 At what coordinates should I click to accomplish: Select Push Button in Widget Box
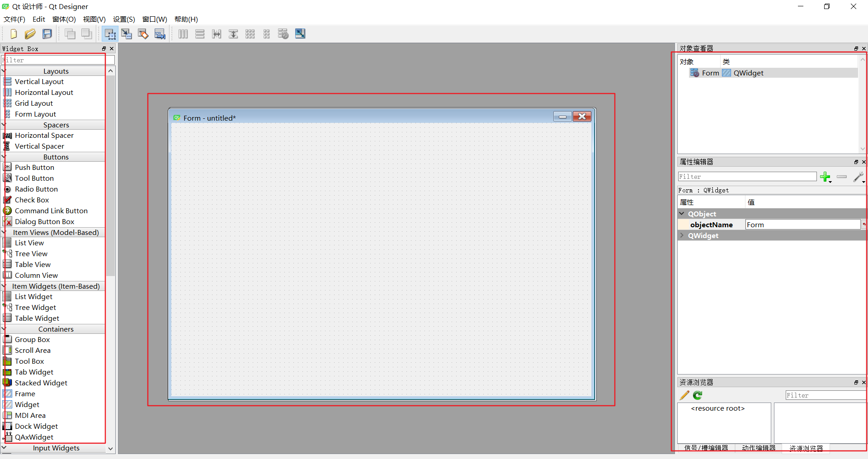point(34,167)
